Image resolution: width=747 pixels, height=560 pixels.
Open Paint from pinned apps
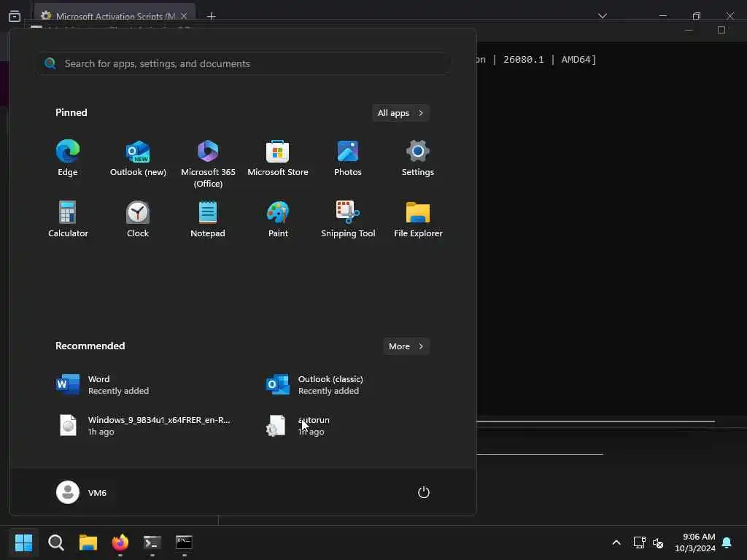[278, 219]
